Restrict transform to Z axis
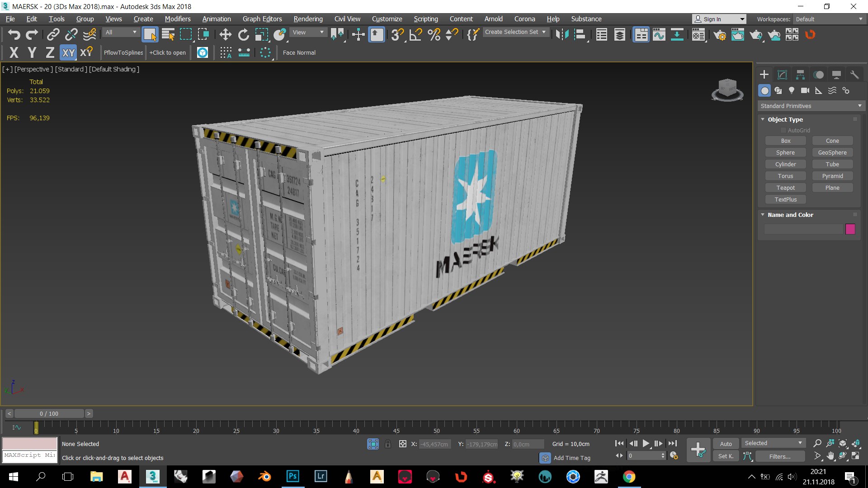Screen dimensions: 868x488 click(50, 52)
